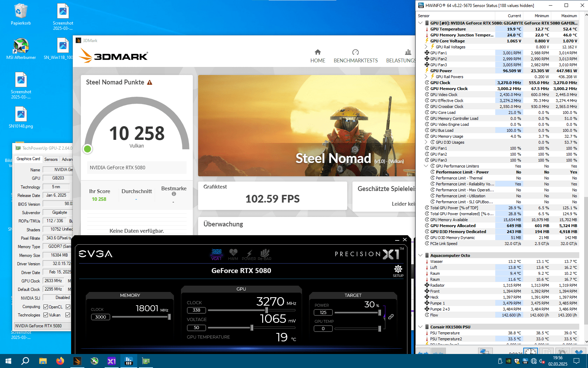Open 3DMark HOME menu label
The height and width of the screenshot is (368, 588).
coord(318,61)
